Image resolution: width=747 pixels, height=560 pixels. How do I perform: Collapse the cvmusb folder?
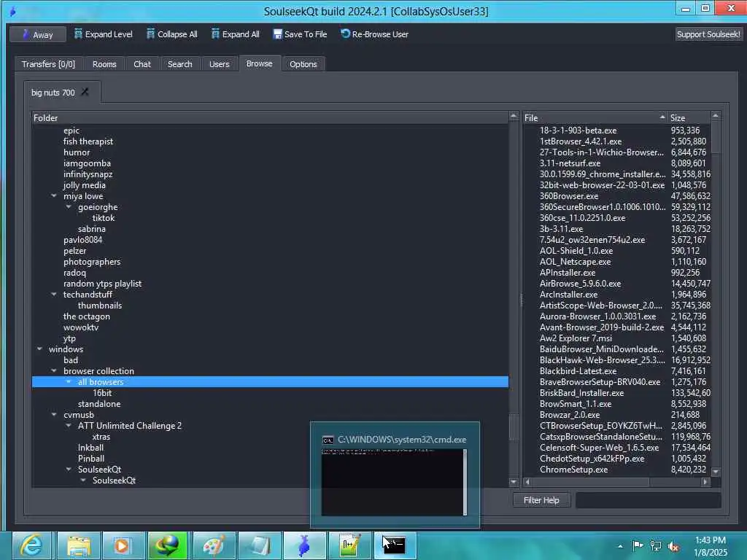point(54,415)
